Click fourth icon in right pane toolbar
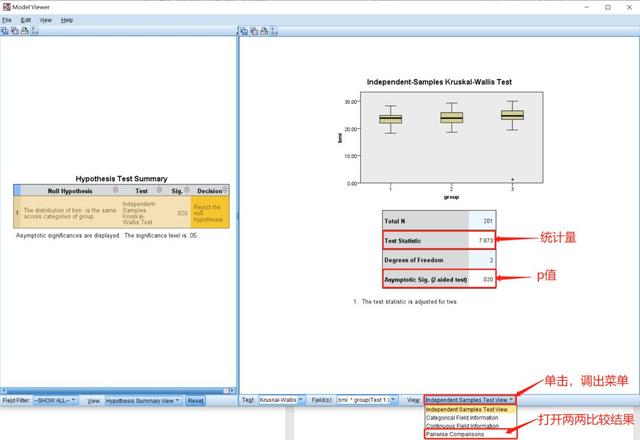 coord(274,31)
